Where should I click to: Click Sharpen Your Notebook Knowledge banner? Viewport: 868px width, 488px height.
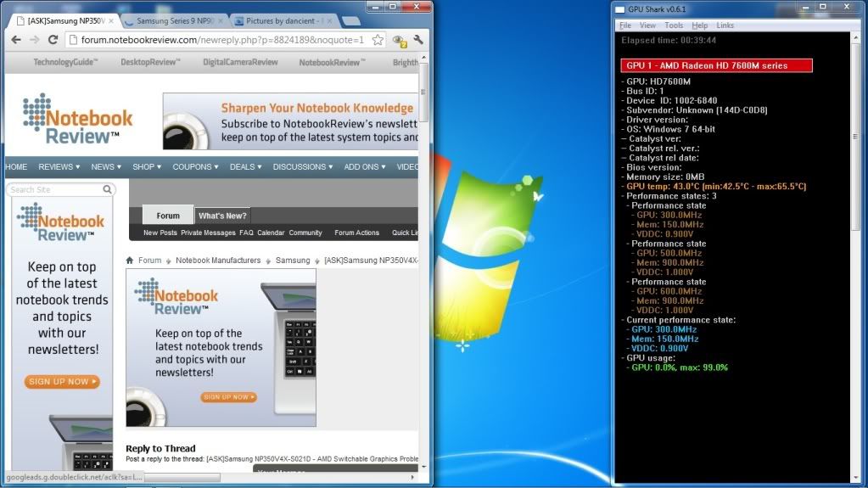[291, 121]
